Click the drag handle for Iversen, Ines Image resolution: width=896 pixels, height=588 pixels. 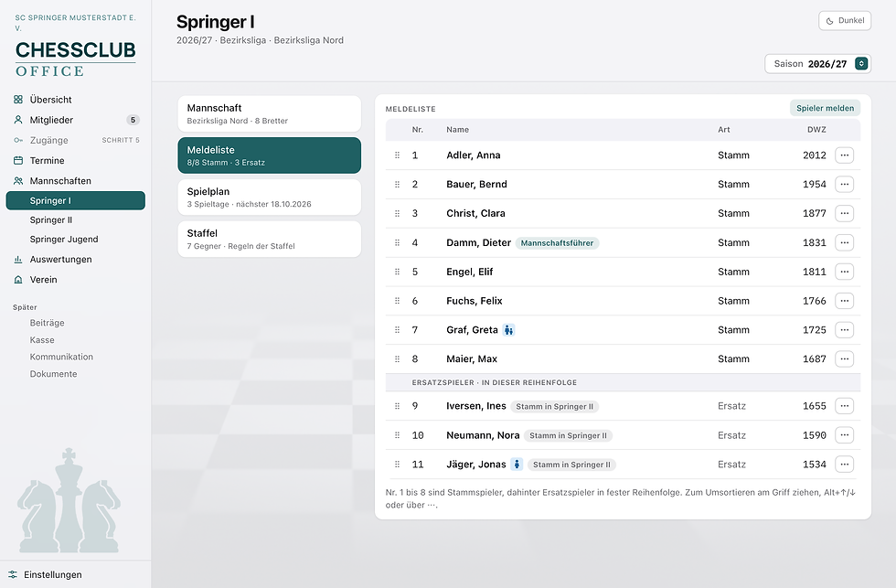tap(397, 406)
